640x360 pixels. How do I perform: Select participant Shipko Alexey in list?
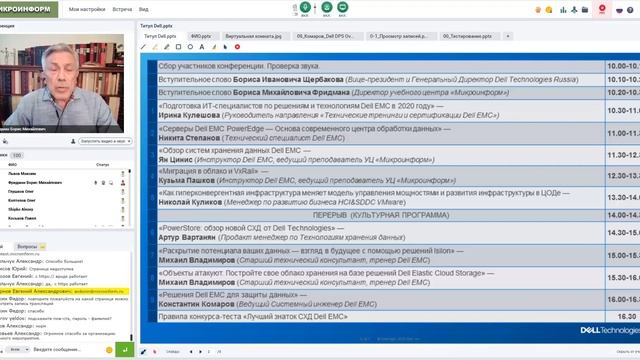point(20,209)
